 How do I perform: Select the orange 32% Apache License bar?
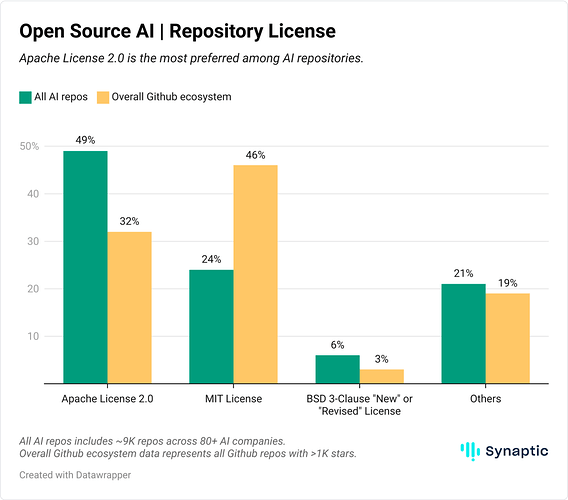tap(130, 308)
